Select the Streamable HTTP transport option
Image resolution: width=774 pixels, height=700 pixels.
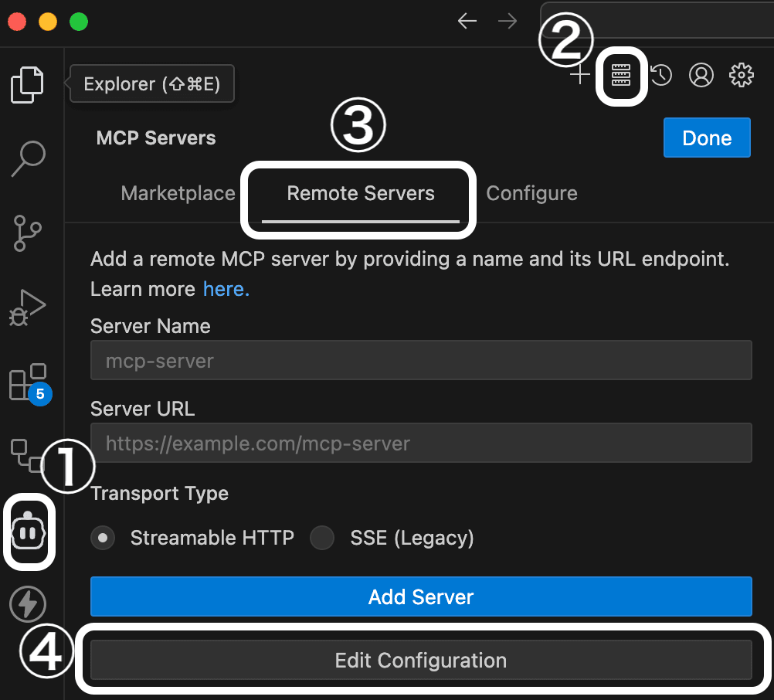pyautogui.click(x=103, y=538)
